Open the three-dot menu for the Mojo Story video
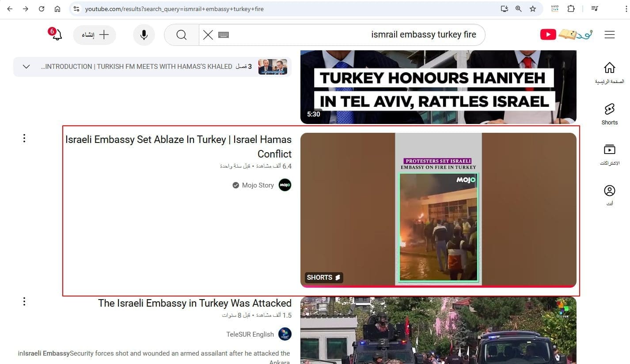630x364 pixels. click(24, 139)
